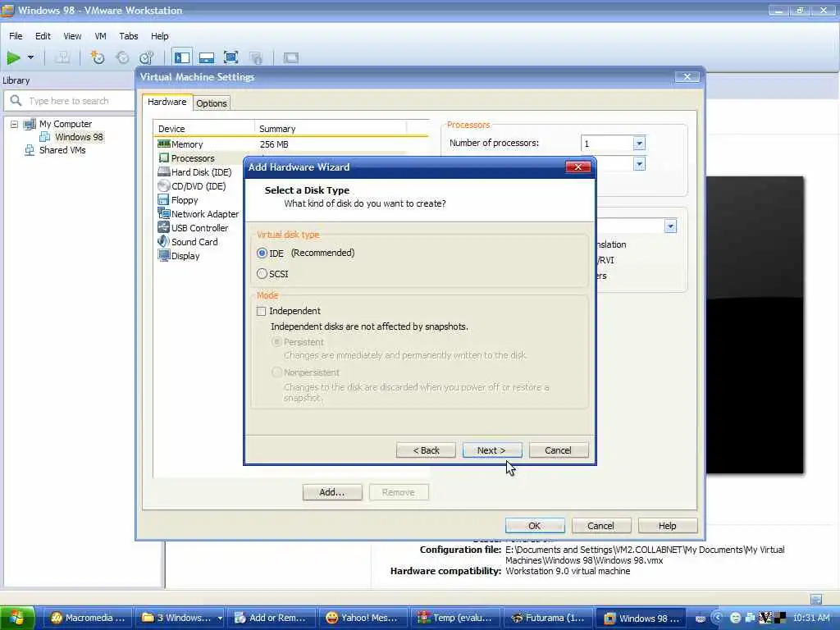
Task: Switch to the Hardware tab
Action: point(167,102)
